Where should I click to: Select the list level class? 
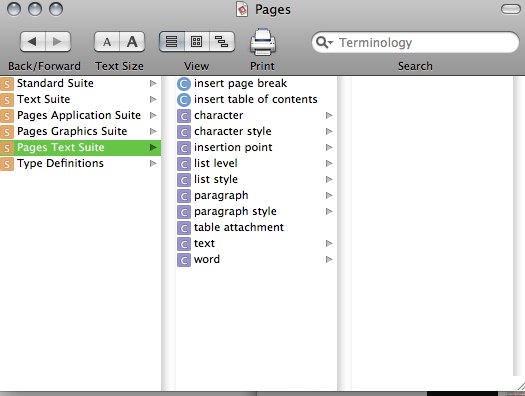pos(256,164)
